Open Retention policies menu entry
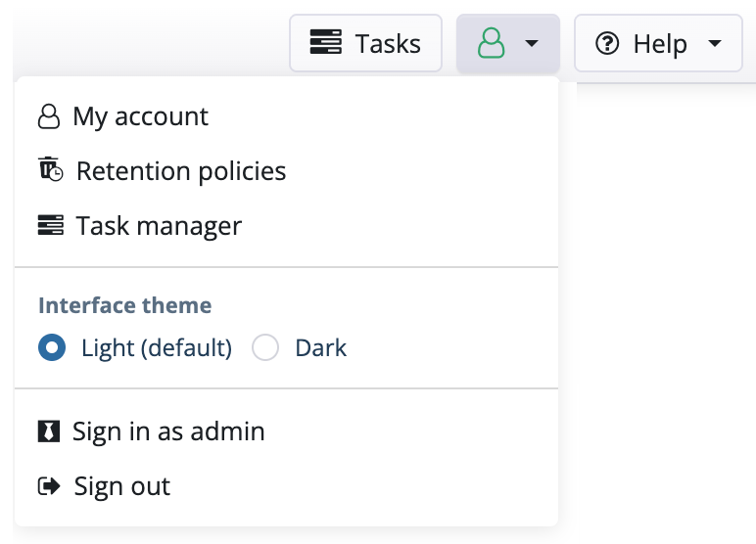Image resolution: width=756 pixels, height=544 pixels. pyautogui.click(x=286, y=171)
